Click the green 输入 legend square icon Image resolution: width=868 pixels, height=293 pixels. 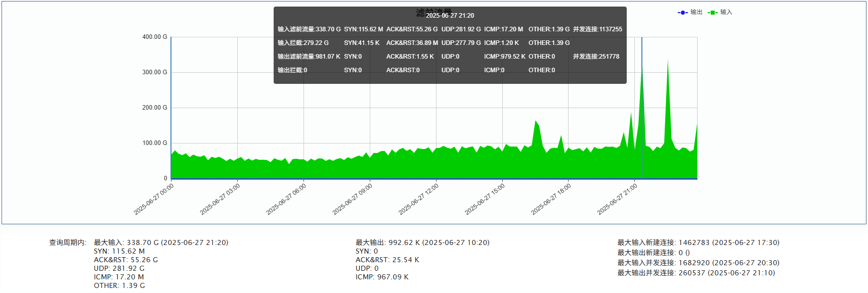click(713, 13)
